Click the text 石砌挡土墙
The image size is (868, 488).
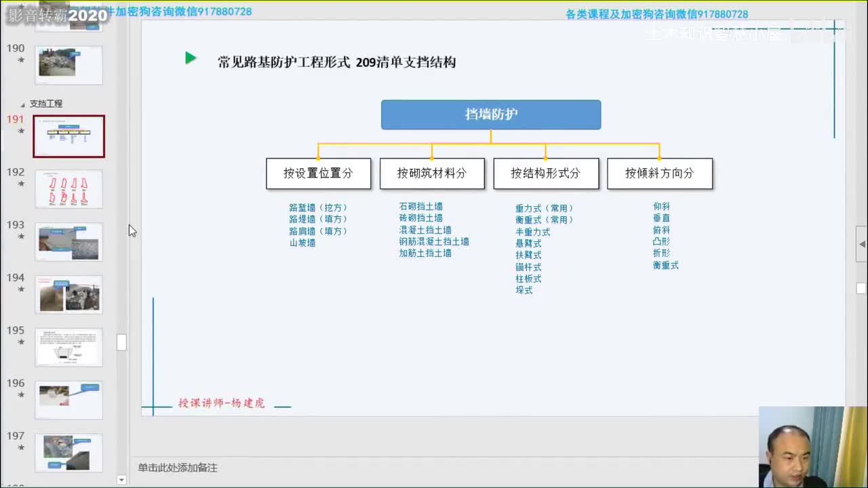pyautogui.click(x=420, y=206)
